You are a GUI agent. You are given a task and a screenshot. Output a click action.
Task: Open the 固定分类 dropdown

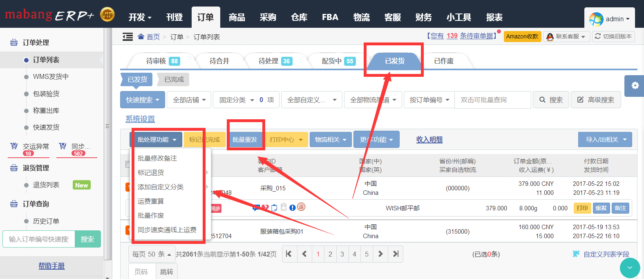246,100
